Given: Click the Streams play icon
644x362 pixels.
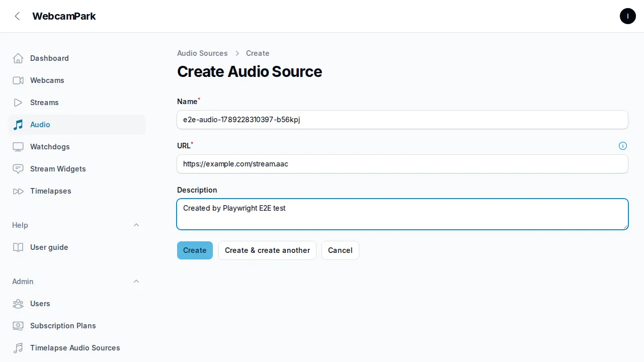Looking at the screenshot, I should click(18, 103).
